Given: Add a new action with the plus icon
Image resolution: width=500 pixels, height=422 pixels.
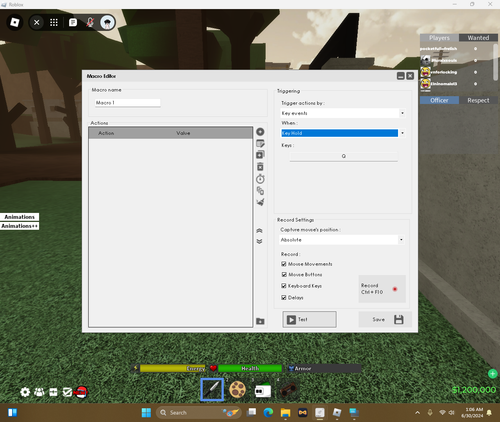Looking at the screenshot, I should tap(260, 132).
